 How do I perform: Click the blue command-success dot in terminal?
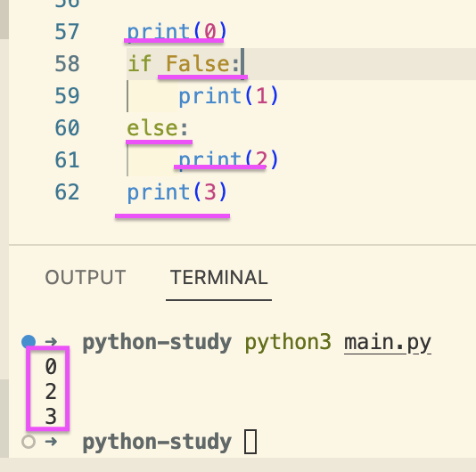coord(29,342)
